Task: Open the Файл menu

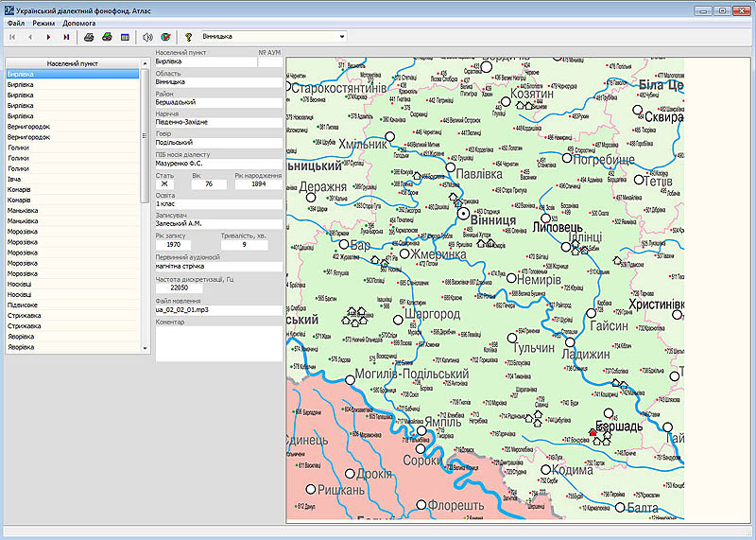Action: (x=16, y=23)
